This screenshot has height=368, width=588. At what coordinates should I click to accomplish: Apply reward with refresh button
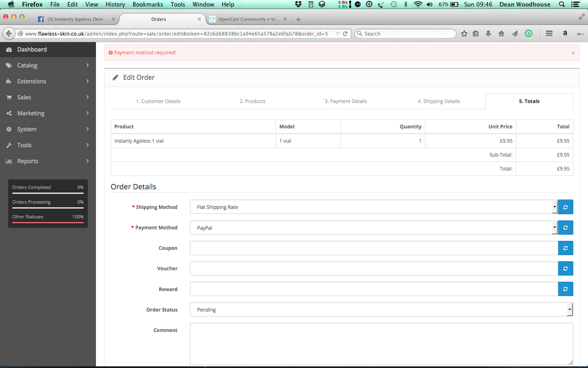566,289
